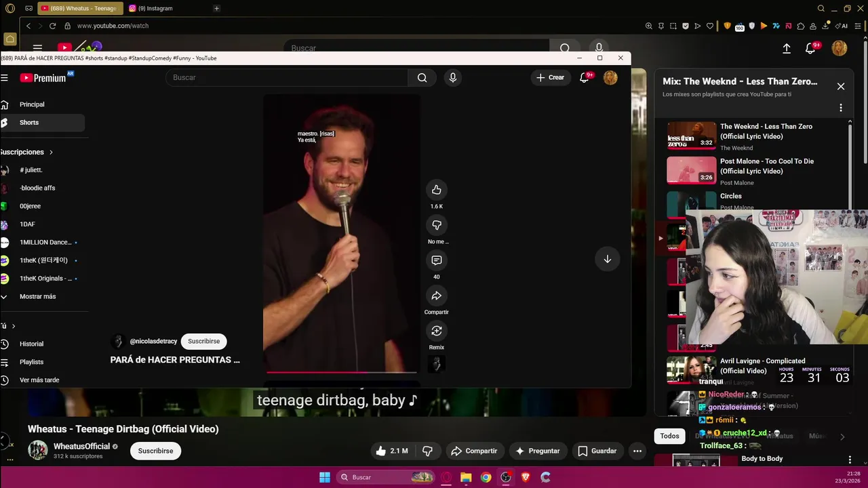Open Remix option on the Short
The height and width of the screenshot is (488, 868).
pos(436,331)
